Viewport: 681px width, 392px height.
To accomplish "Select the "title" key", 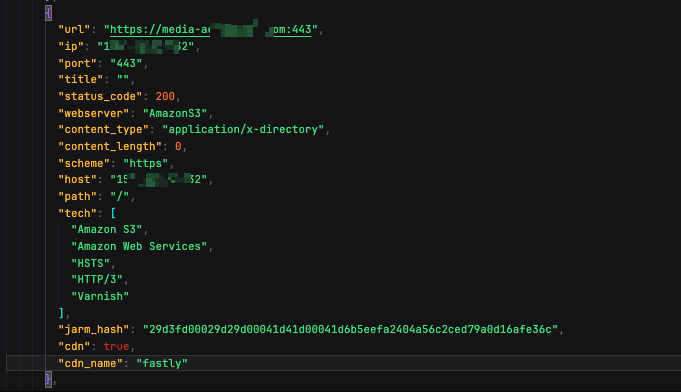I will click(80, 79).
